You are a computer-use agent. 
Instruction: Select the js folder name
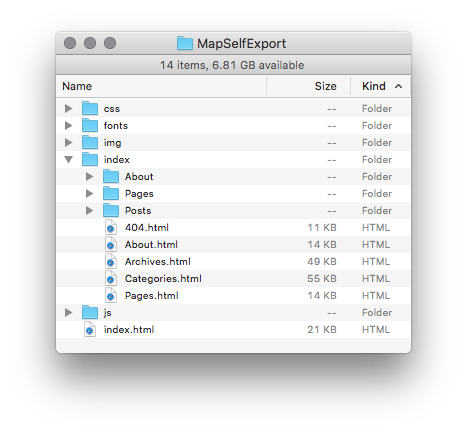(x=107, y=313)
